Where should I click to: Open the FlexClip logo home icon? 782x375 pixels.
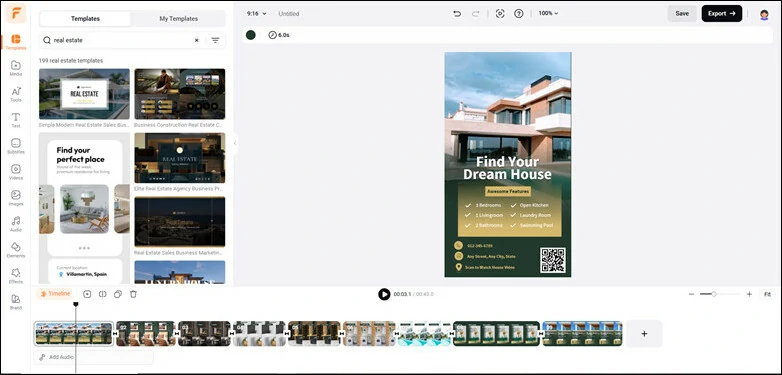16,13
